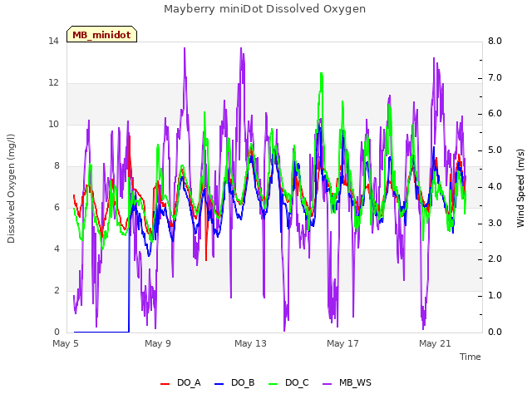The height and width of the screenshot is (399, 532).
Task: Click the 10 left-axis tick label
Action: pos(53,124)
